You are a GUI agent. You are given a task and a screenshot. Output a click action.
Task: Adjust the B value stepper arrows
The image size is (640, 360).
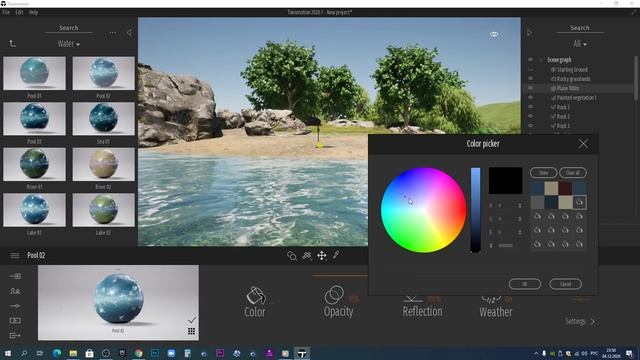(520, 232)
